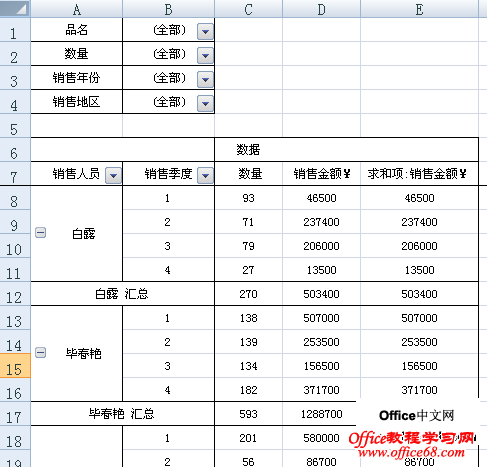Select row 17 header
This screenshot has width=487, height=467.
(x=15, y=414)
